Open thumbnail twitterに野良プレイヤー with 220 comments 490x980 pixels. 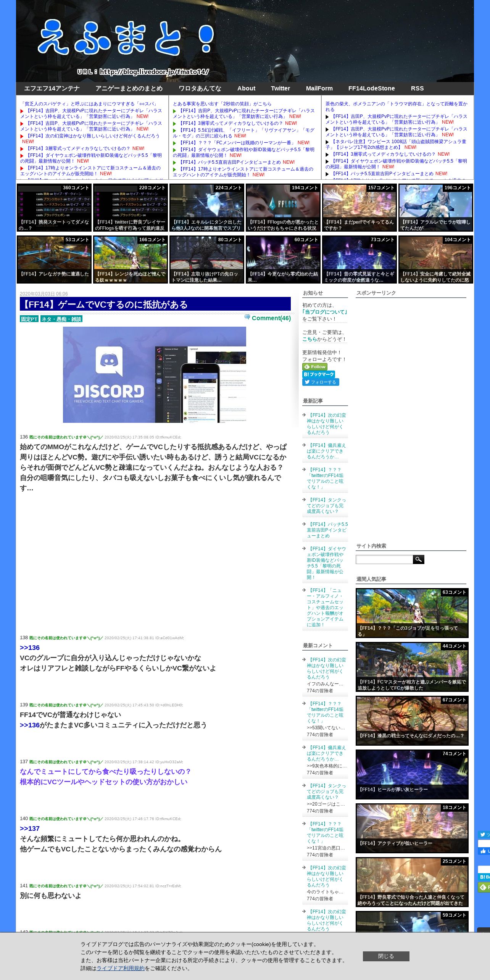click(x=131, y=208)
